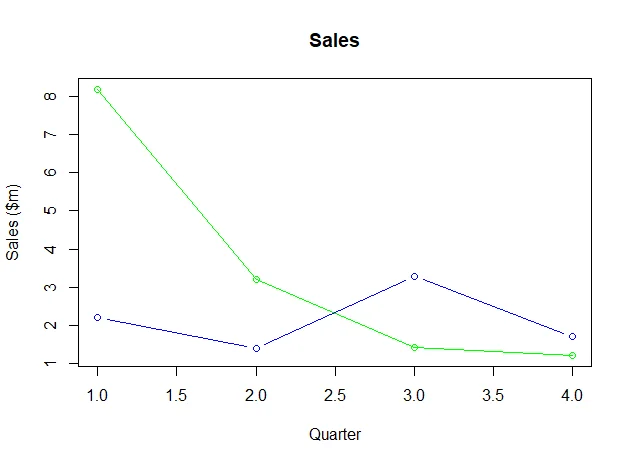Screen dimensions: 632x464
Task: Click the y-axis tick label 1
Action: click(47, 363)
